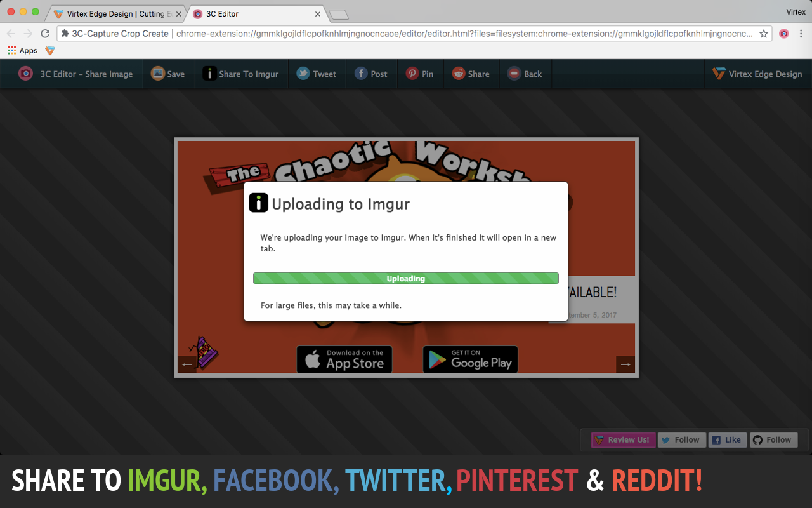Screen dimensions: 812x508
Task: Click the Twitter Tweet icon
Action: [303, 74]
